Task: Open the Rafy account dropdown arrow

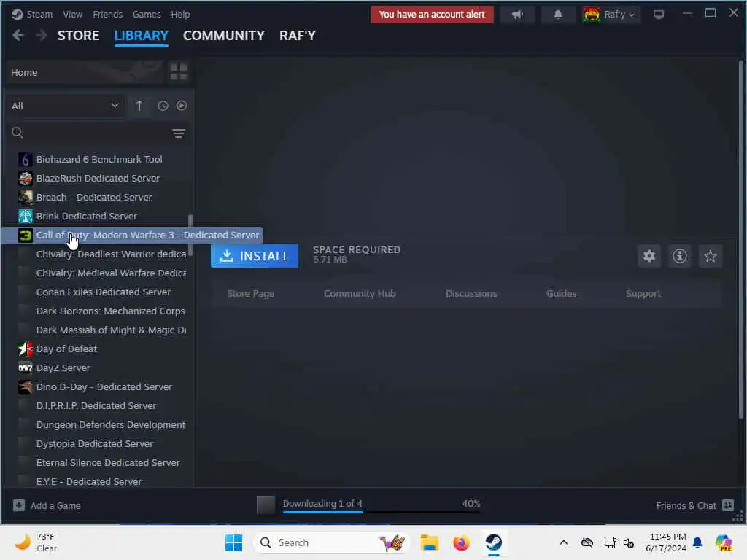Action: [x=632, y=15]
